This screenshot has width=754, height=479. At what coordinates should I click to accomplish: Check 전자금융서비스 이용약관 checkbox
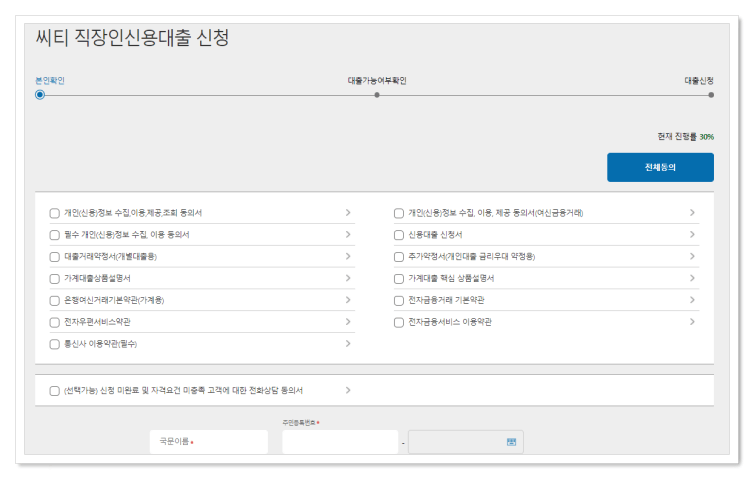point(399,322)
